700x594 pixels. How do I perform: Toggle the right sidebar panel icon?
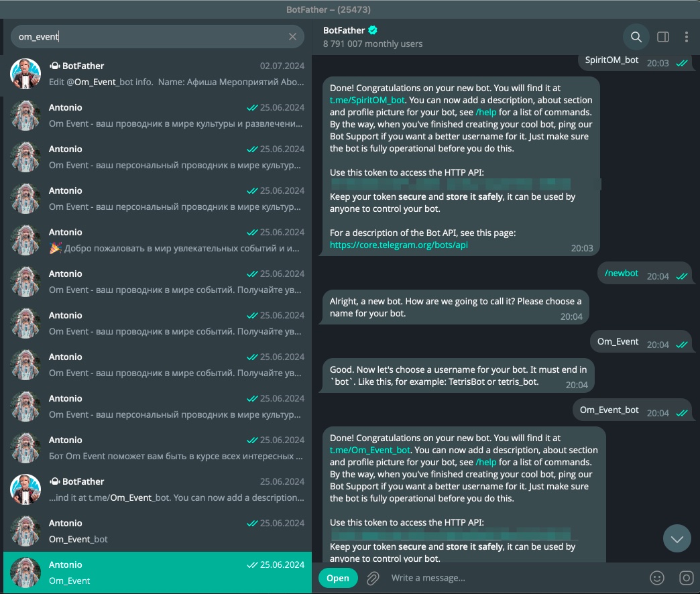coord(663,37)
